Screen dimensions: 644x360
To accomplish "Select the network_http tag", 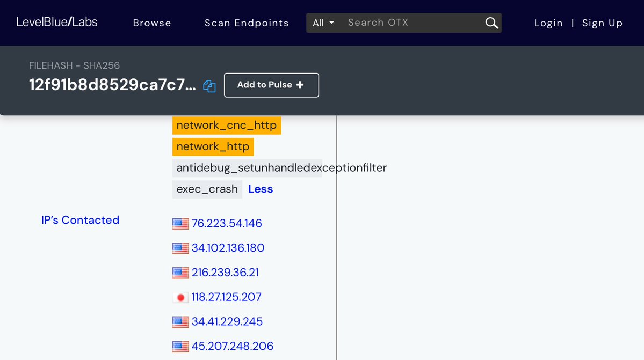I will [x=213, y=146].
